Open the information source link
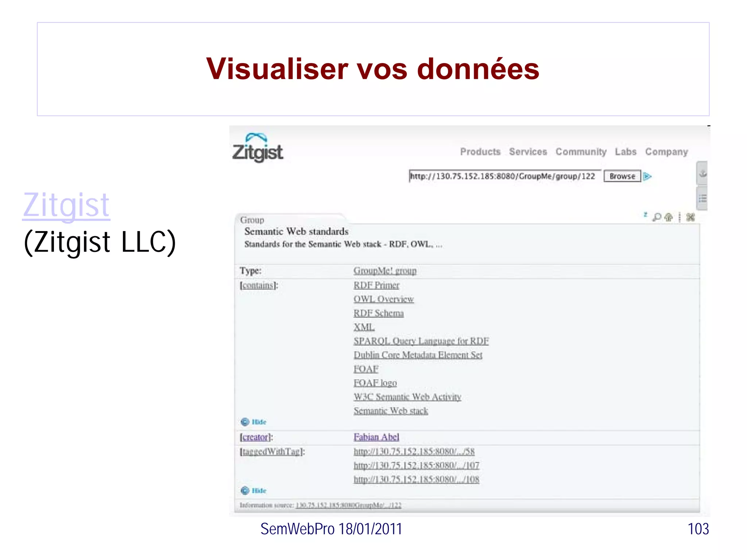The width and height of the screenshot is (747, 560). pos(348,505)
